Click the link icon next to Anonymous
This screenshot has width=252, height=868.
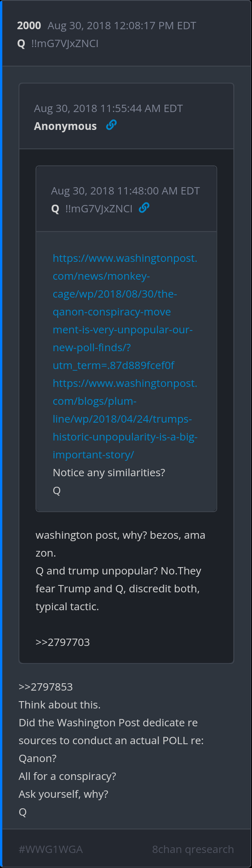pos(111,125)
